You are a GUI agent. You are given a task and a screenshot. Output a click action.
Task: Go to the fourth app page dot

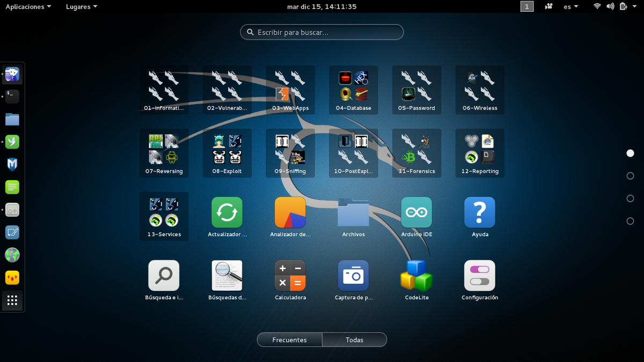click(x=631, y=221)
